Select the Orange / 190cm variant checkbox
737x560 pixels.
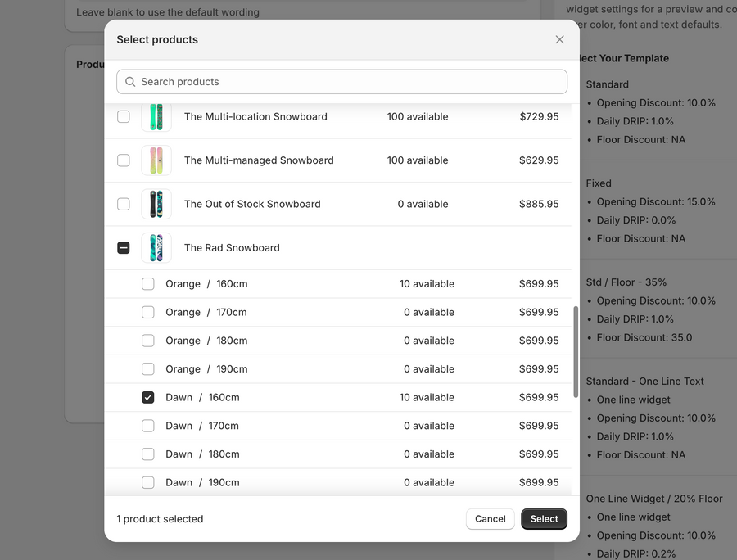point(148,369)
